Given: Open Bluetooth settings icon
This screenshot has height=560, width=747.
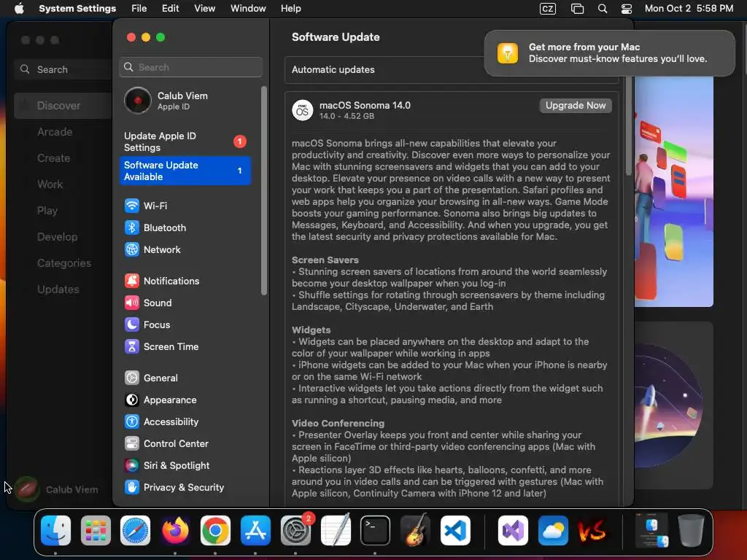Looking at the screenshot, I should pyautogui.click(x=131, y=227).
